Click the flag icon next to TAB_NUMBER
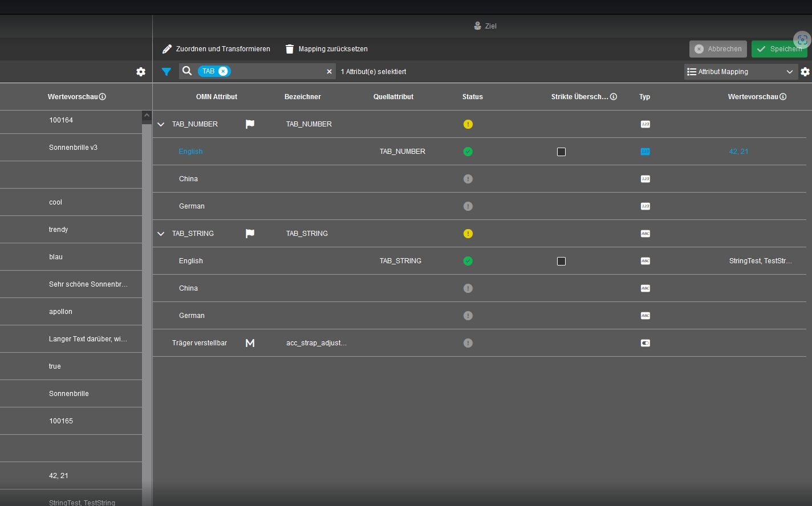This screenshot has height=506, width=812. [x=250, y=124]
